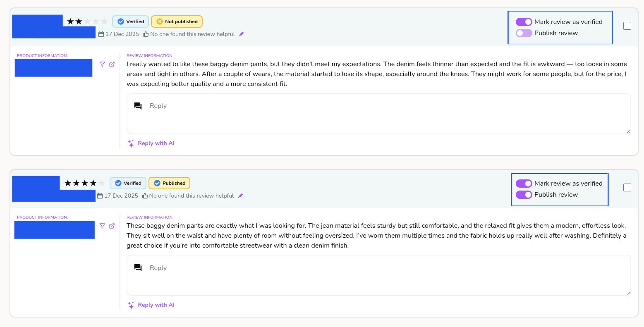The image size is (644, 327).
Task: Open the second review's product via external link icon
Action: 112,226
